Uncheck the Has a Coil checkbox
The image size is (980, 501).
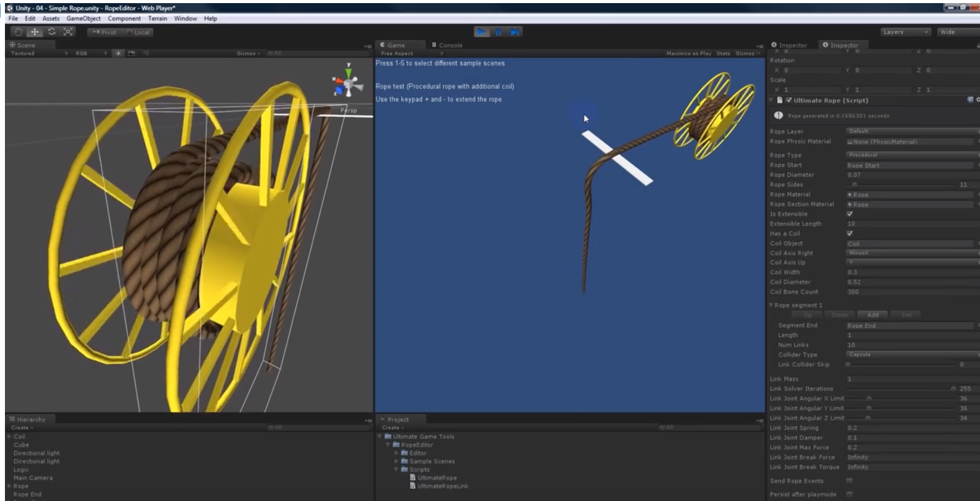[x=850, y=234]
